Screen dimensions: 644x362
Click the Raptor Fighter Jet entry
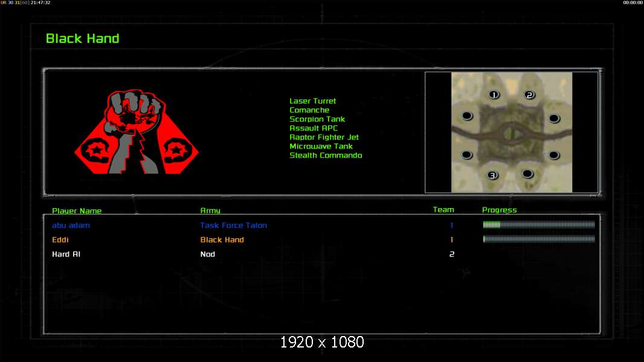pyautogui.click(x=324, y=137)
